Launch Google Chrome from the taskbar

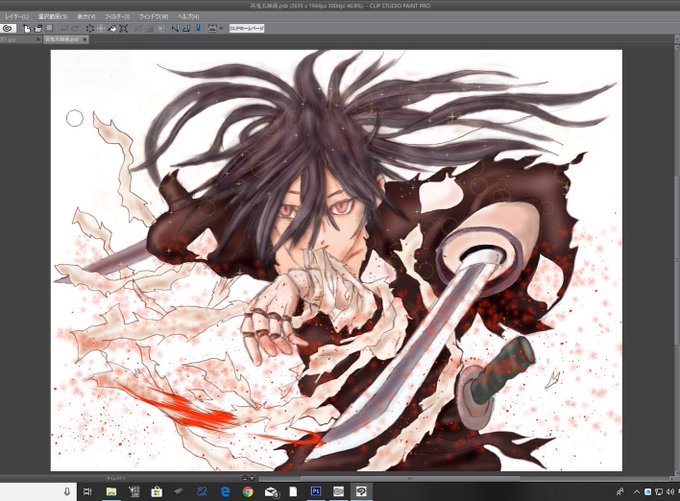pyautogui.click(x=248, y=491)
